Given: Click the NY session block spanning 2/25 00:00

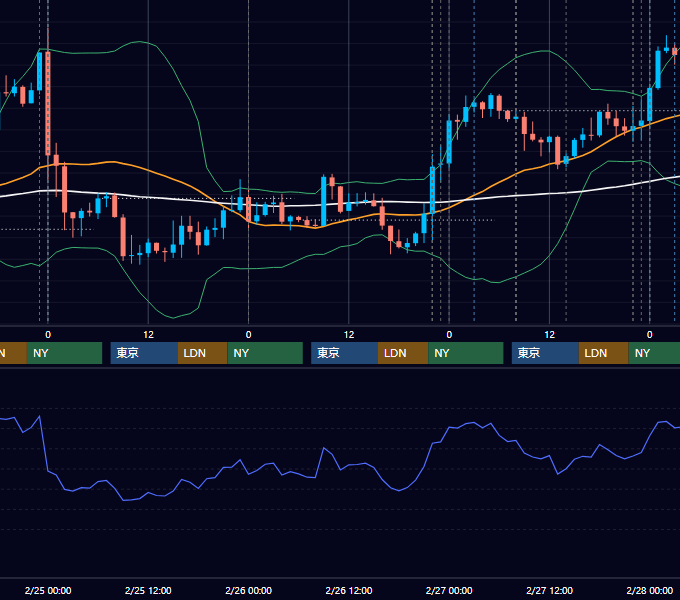Looking at the screenshot, I should (64, 353).
